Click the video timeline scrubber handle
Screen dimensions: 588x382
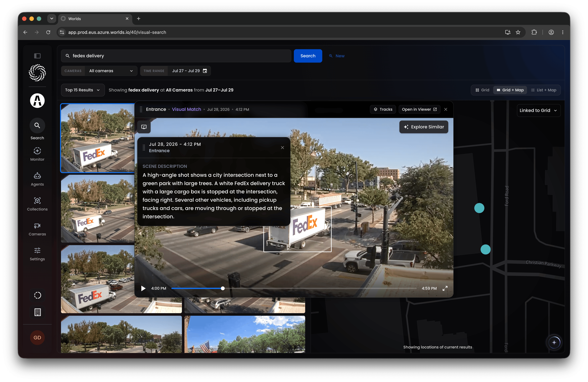coord(223,288)
